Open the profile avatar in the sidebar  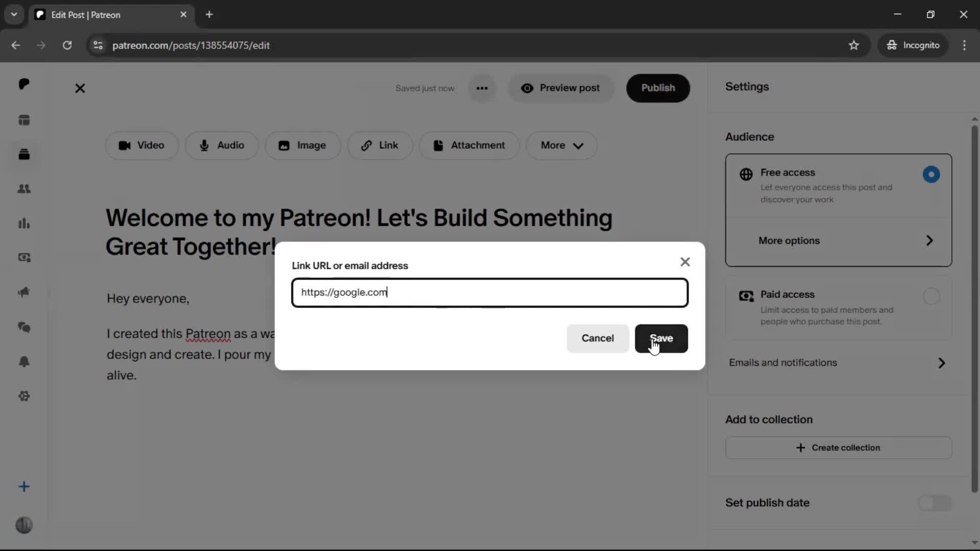click(24, 525)
